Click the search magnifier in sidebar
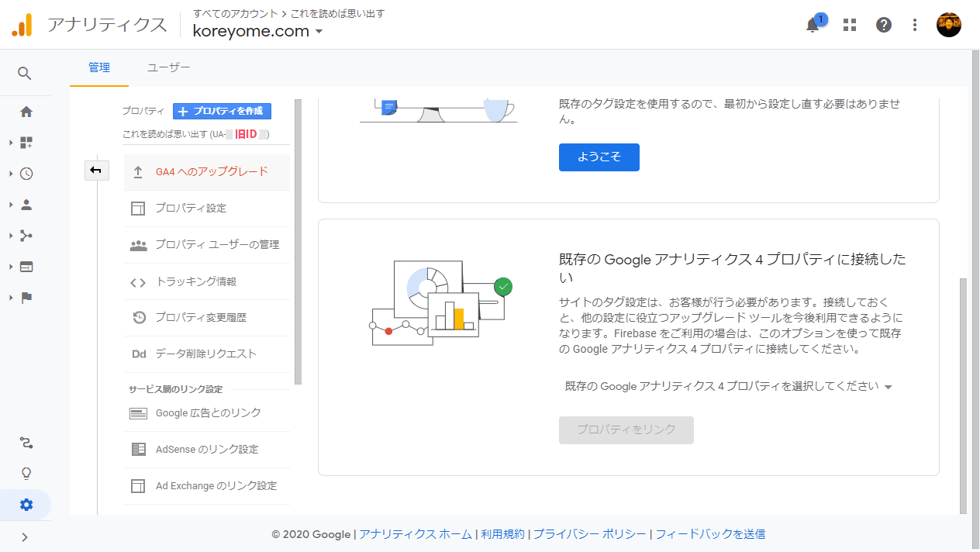Viewport: 980px width, 552px height. pyautogui.click(x=25, y=73)
